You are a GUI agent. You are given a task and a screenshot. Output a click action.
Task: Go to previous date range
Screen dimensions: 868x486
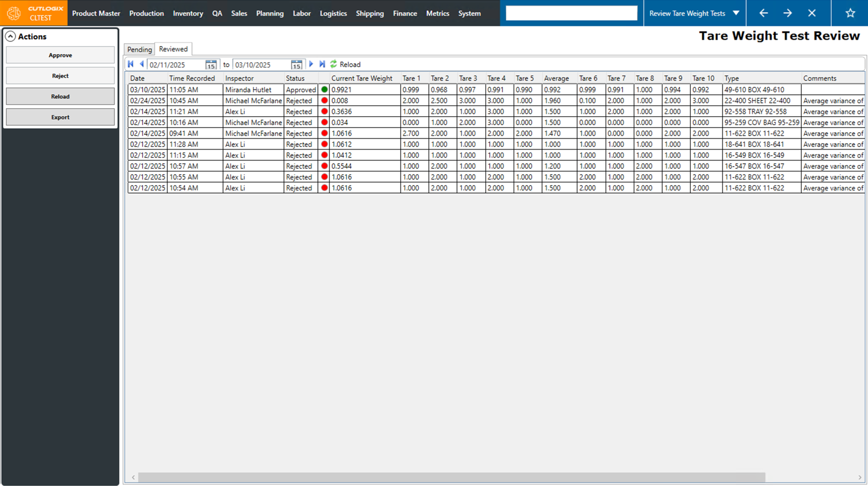click(142, 64)
